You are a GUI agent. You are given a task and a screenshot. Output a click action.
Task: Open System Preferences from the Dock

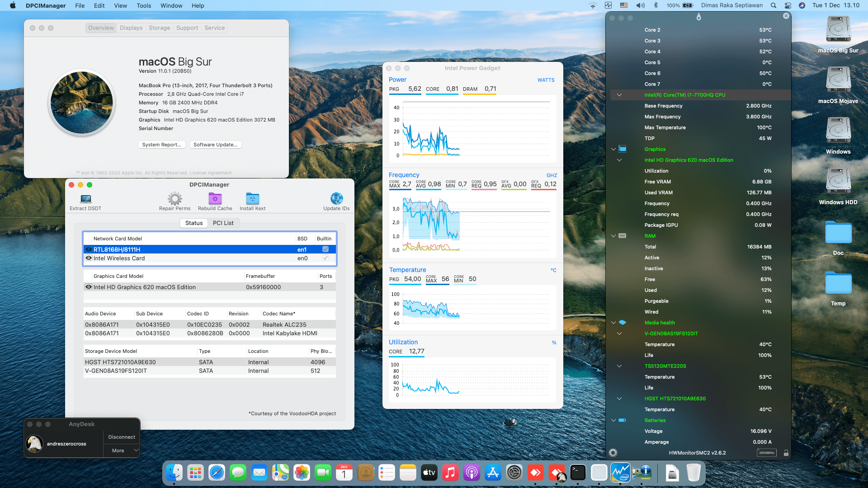click(514, 473)
